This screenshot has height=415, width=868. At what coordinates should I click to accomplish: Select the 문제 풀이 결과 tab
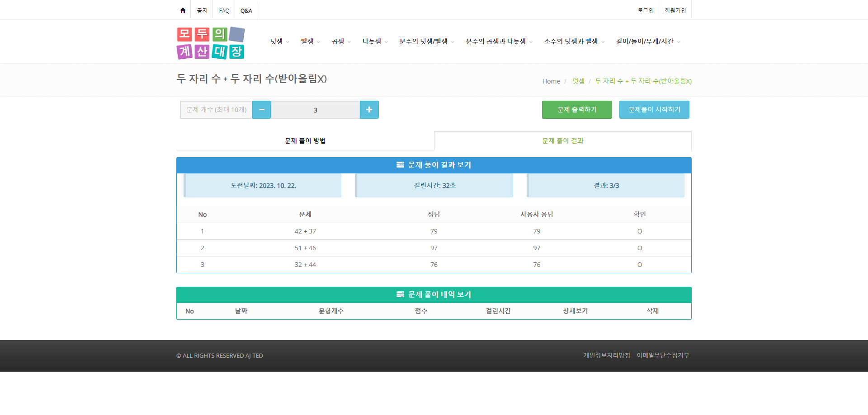point(563,141)
